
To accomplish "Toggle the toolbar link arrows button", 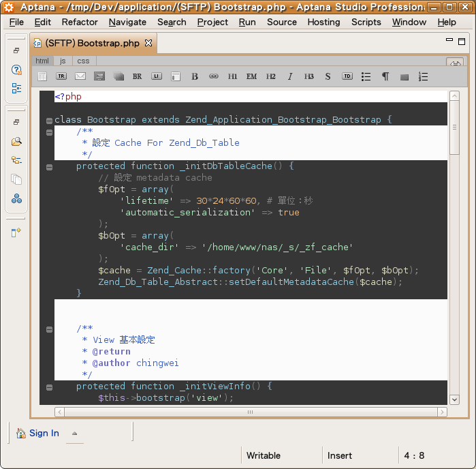I will [x=455, y=63].
